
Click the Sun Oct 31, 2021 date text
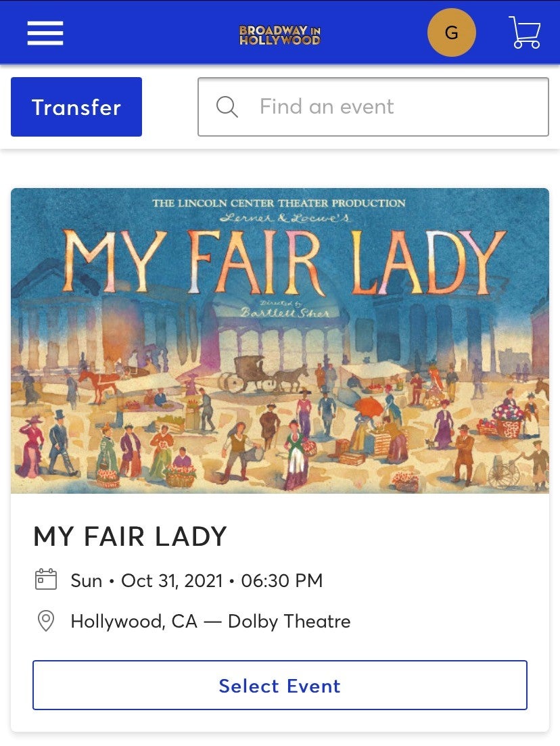point(147,580)
